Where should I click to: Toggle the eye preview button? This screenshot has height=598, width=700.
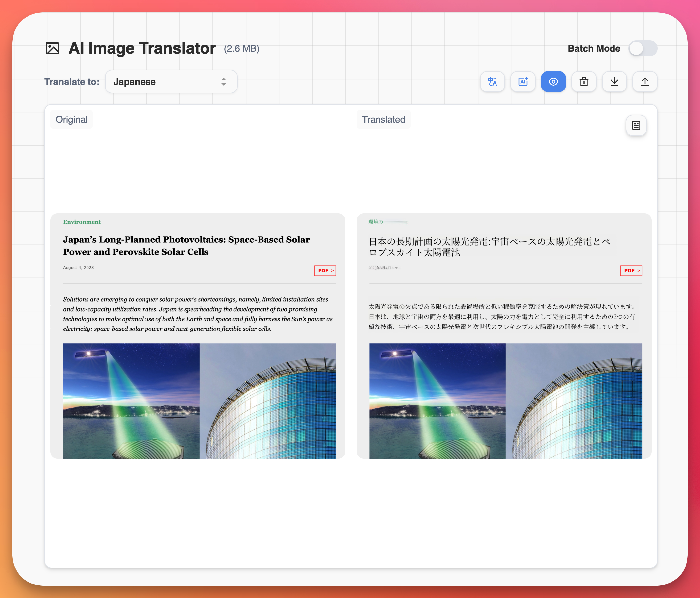pos(553,82)
